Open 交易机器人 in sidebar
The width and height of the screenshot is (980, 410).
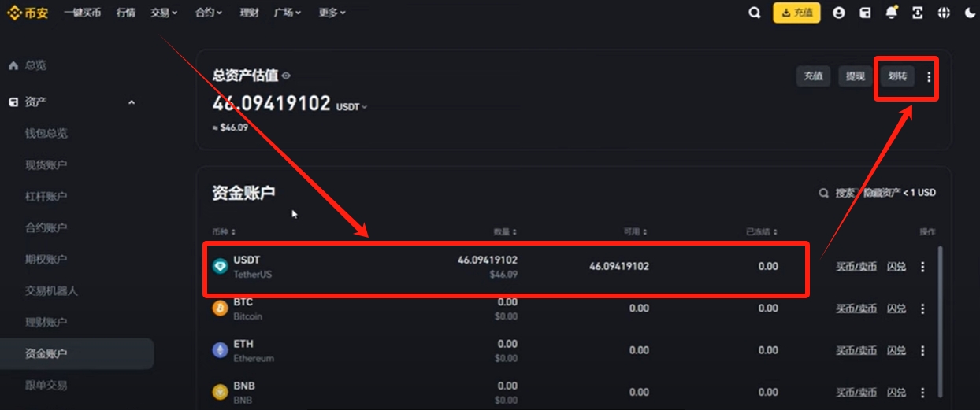pyautogui.click(x=51, y=290)
